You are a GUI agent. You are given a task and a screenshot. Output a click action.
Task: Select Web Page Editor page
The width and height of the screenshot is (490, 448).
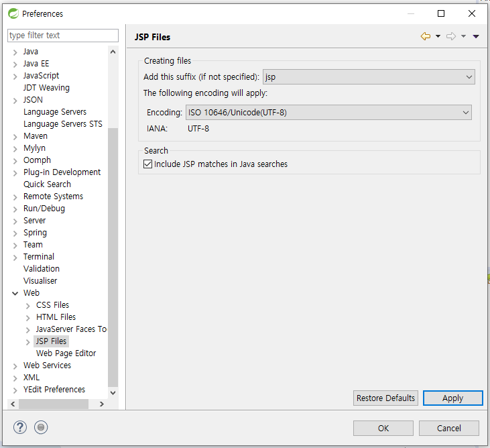(x=66, y=353)
